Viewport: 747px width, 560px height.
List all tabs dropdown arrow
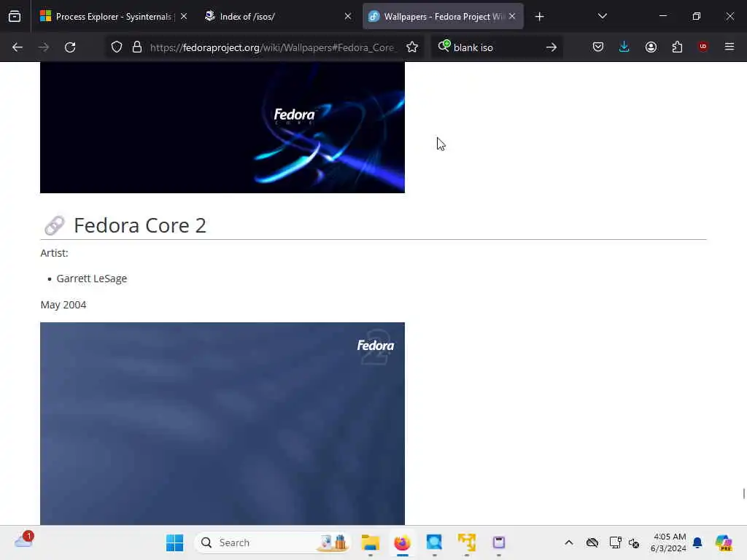pos(602,17)
